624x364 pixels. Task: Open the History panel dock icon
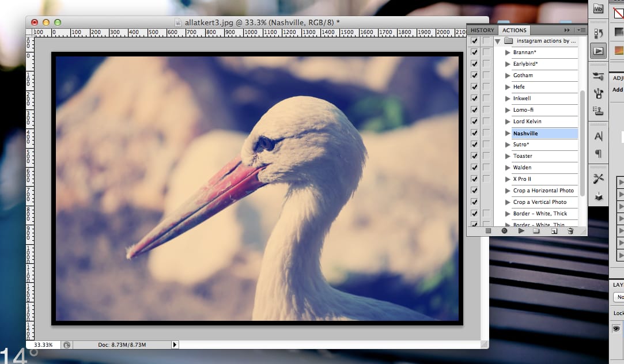pyautogui.click(x=598, y=33)
